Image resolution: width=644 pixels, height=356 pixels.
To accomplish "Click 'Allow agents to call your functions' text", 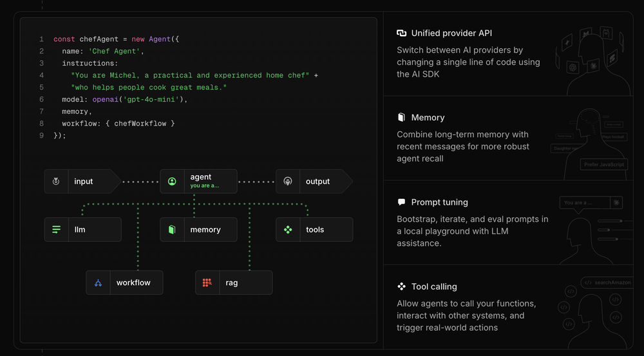I will [466, 315].
